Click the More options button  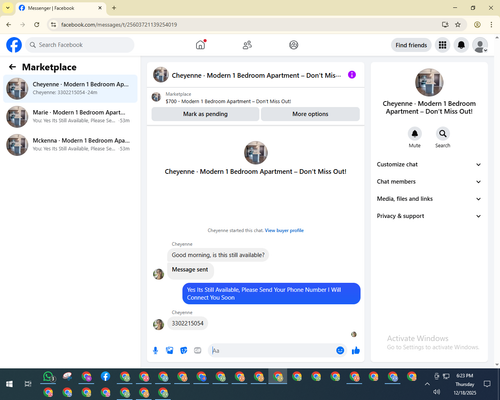pyautogui.click(x=310, y=114)
